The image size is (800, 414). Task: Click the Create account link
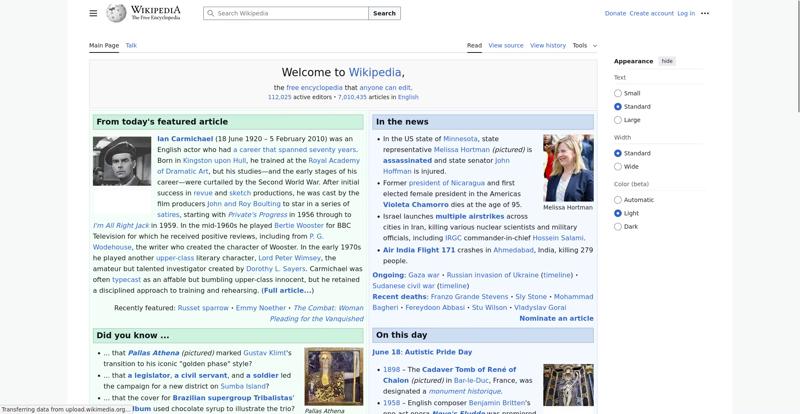[x=652, y=13]
